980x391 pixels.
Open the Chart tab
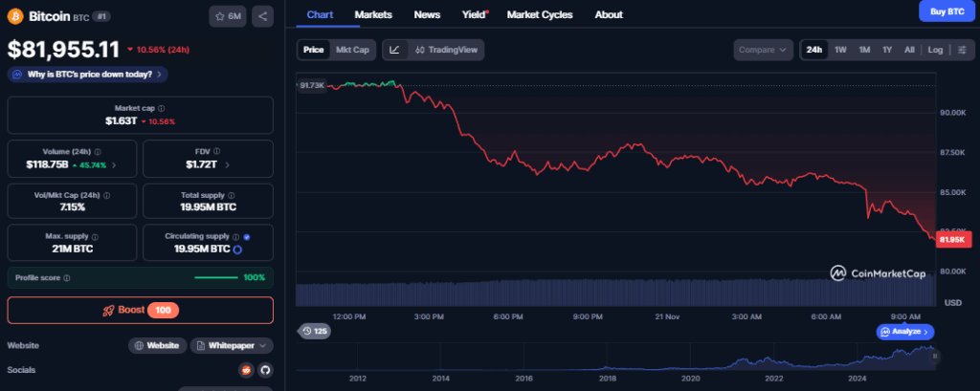[x=320, y=14]
